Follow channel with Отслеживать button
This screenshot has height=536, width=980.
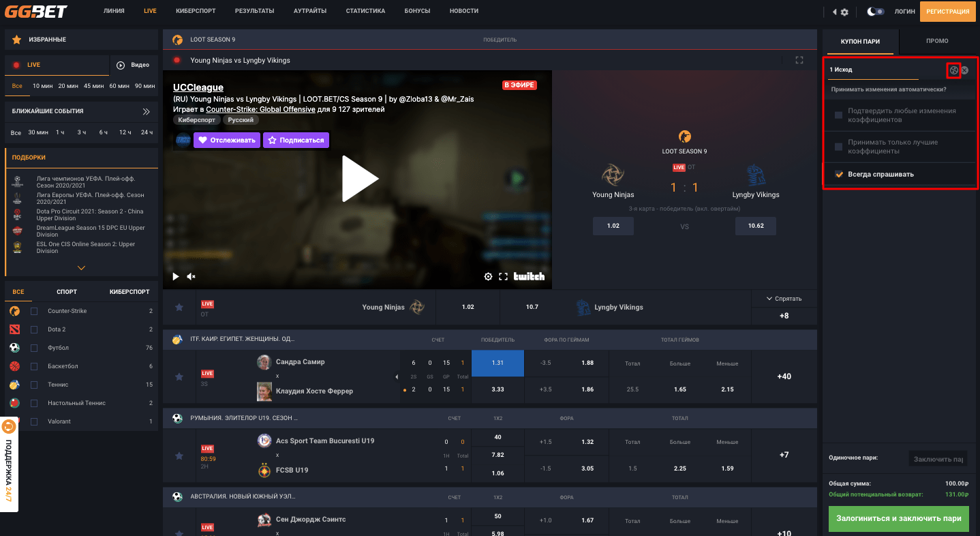[227, 140]
